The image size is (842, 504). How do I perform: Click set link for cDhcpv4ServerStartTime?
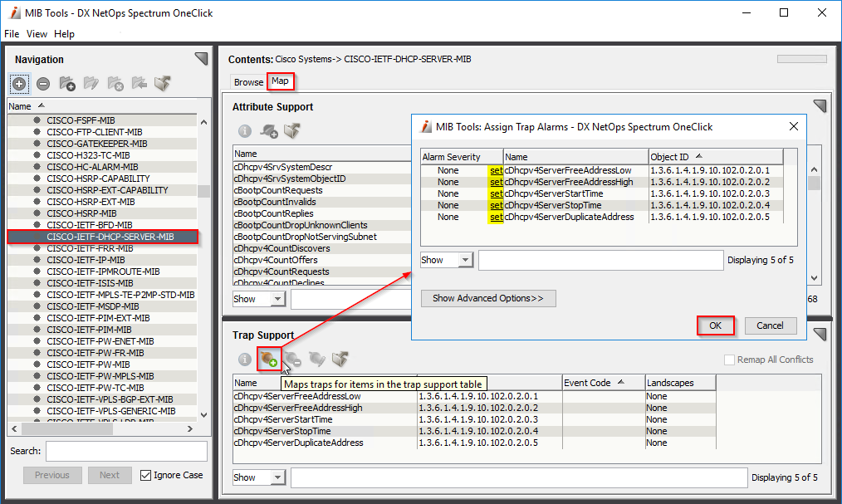pyautogui.click(x=496, y=193)
